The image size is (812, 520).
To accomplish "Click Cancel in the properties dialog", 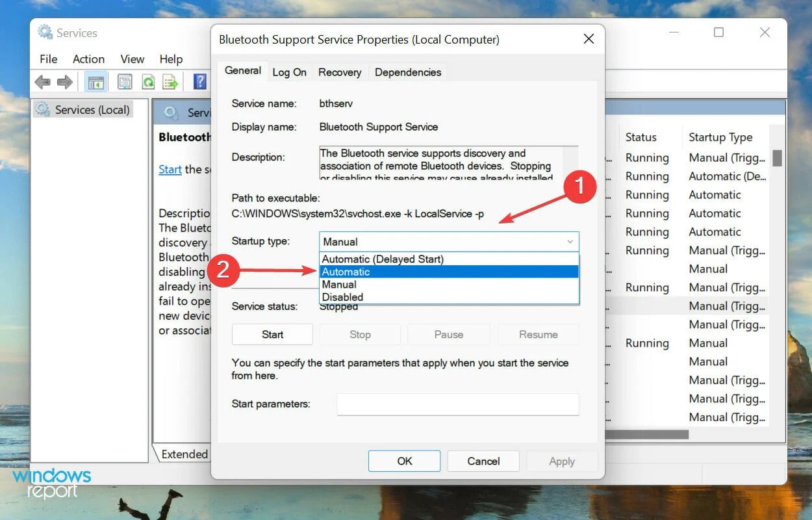I will point(483,461).
